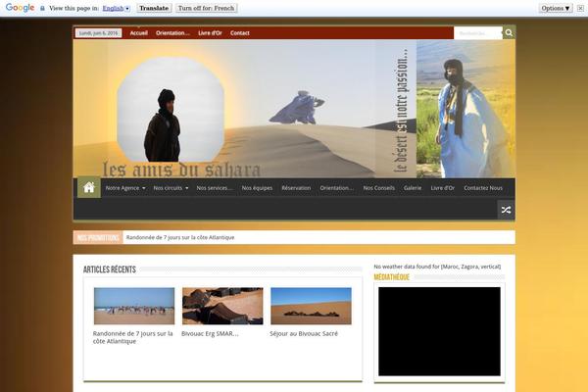Click the Google logo in translate bar

[x=20, y=8]
